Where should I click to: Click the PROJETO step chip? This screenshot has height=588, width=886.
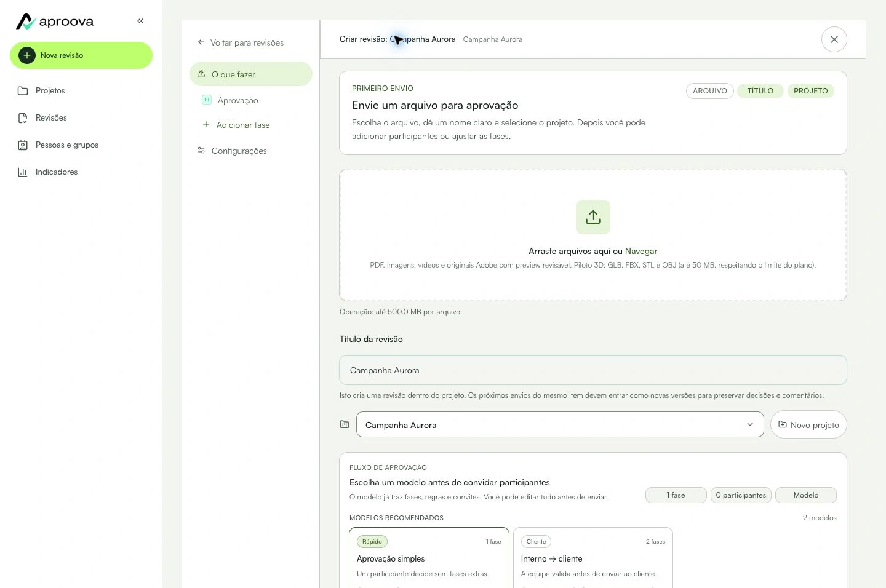811,91
